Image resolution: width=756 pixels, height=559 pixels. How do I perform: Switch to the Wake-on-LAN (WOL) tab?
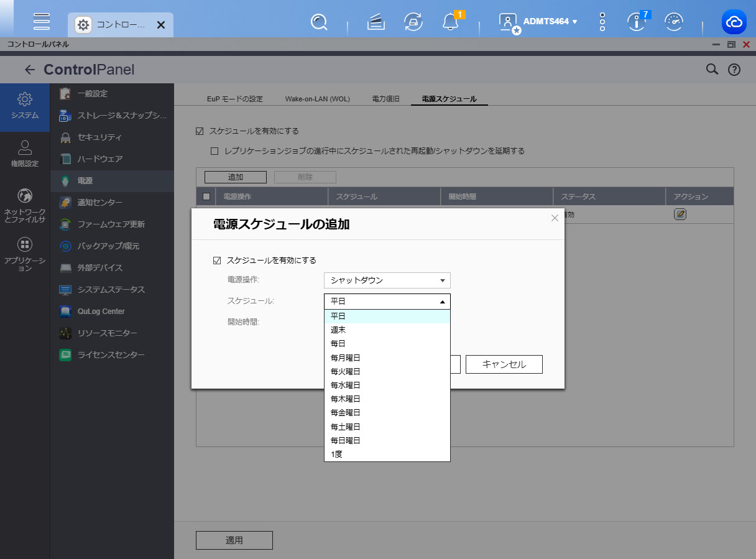[317, 99]
